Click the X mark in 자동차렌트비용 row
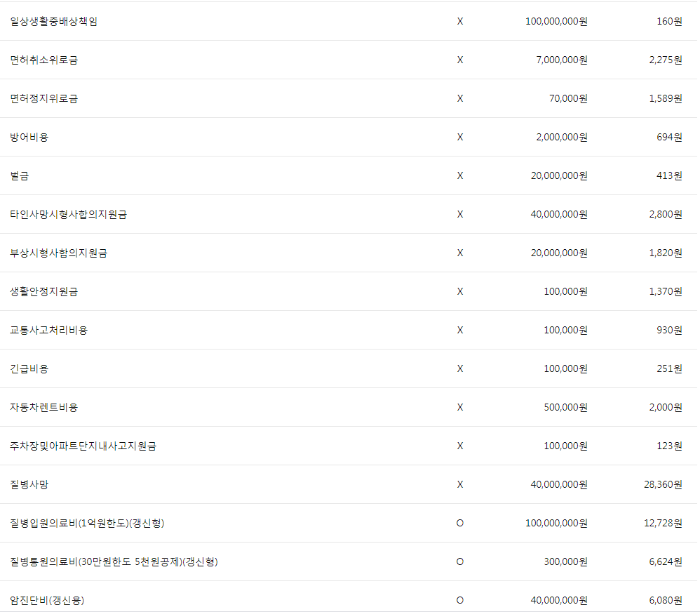Screen dimensions: 700x612 pos(460,407)
